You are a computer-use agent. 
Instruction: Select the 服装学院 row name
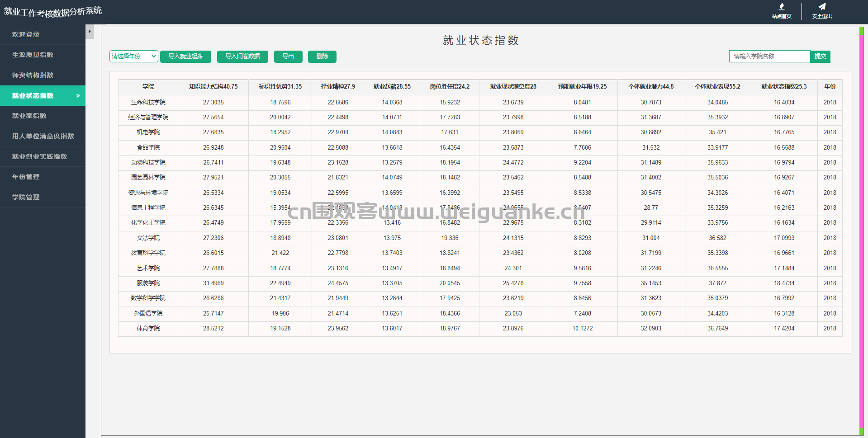[148, 283]
